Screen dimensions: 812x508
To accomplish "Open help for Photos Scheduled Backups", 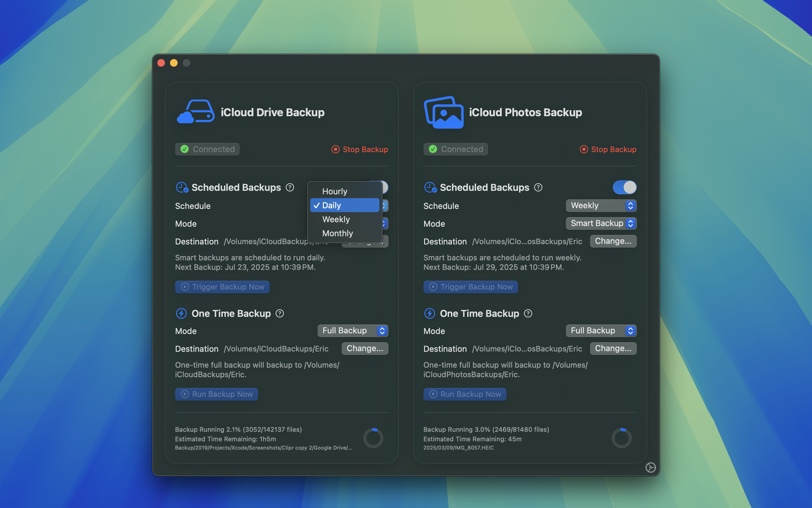I will [x=538, y=187].
